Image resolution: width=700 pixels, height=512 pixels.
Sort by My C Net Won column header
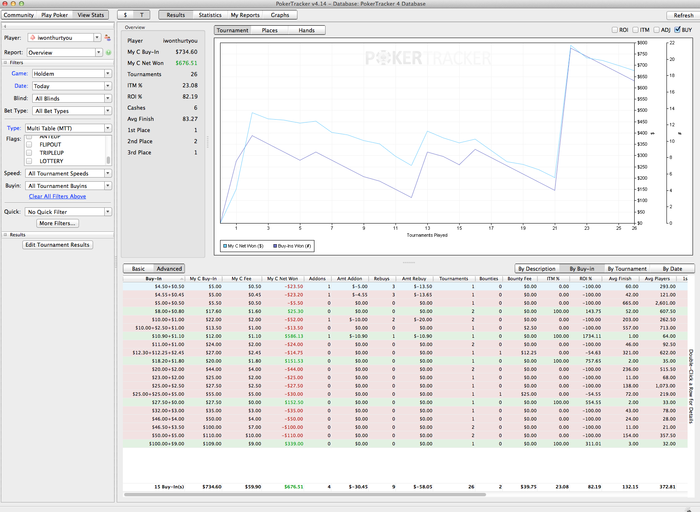(283, 279)
